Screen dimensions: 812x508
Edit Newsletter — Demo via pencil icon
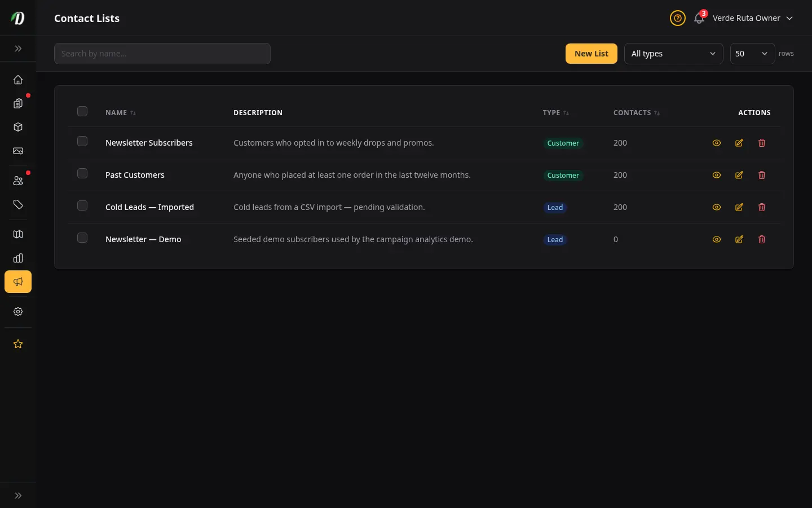[x=739, y=239]
